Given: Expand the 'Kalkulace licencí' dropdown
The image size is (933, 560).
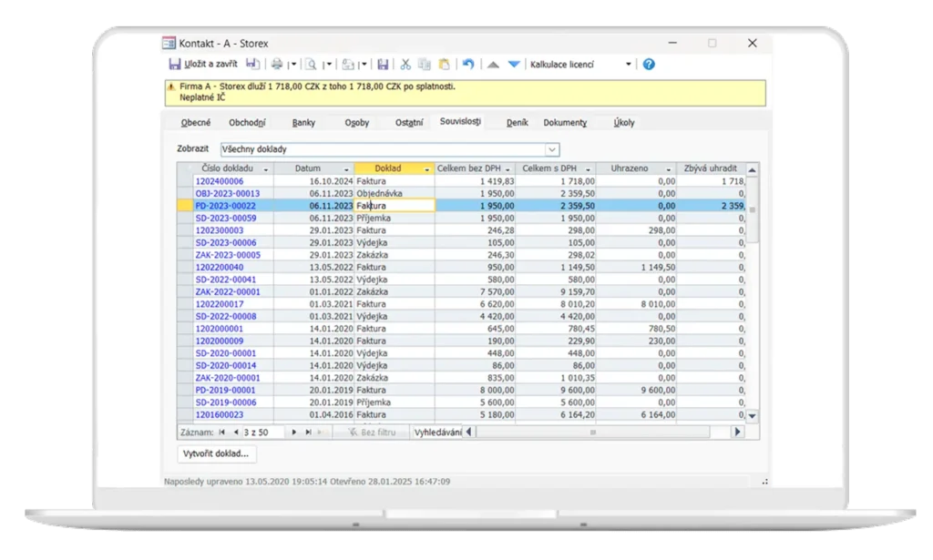Looking at the screenshot, I should (628, 65).
